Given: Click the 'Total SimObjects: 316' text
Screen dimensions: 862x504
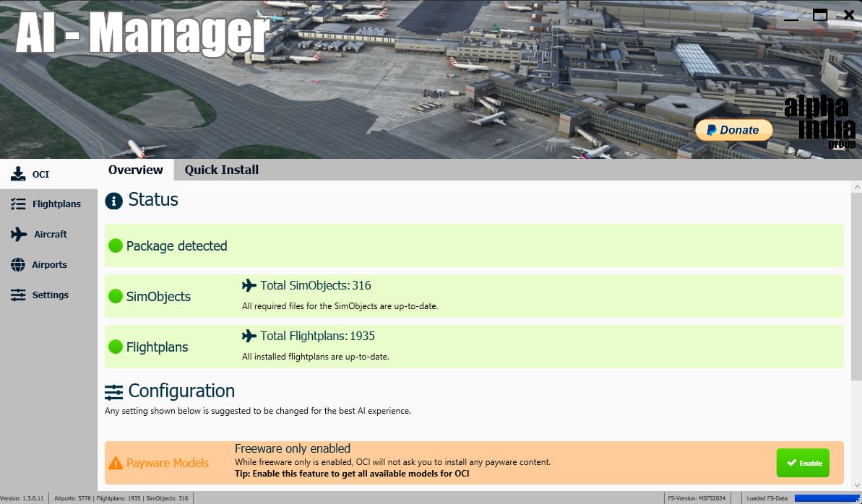Looking at the screenshot, I should tap(316, 285).
